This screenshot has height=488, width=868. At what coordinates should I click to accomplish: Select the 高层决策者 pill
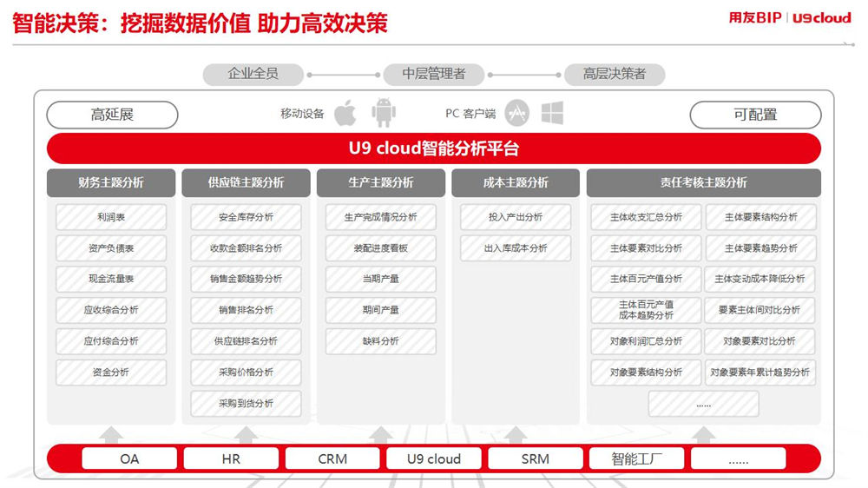tap(615, 74)
